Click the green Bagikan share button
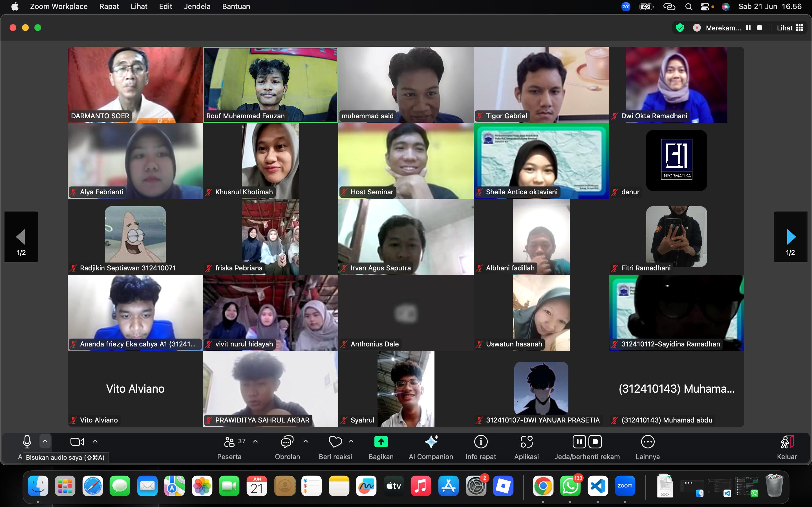 click(381, 442)
